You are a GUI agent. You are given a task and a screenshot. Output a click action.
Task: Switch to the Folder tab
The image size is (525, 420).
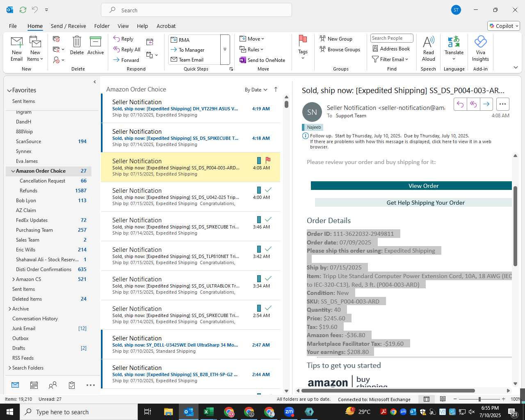(102, 26)
